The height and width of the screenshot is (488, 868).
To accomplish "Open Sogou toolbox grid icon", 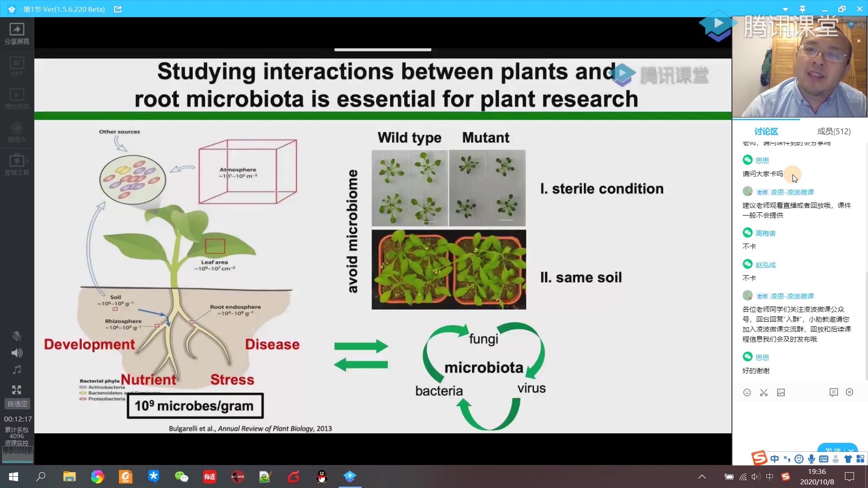I will tap(860, 459).
